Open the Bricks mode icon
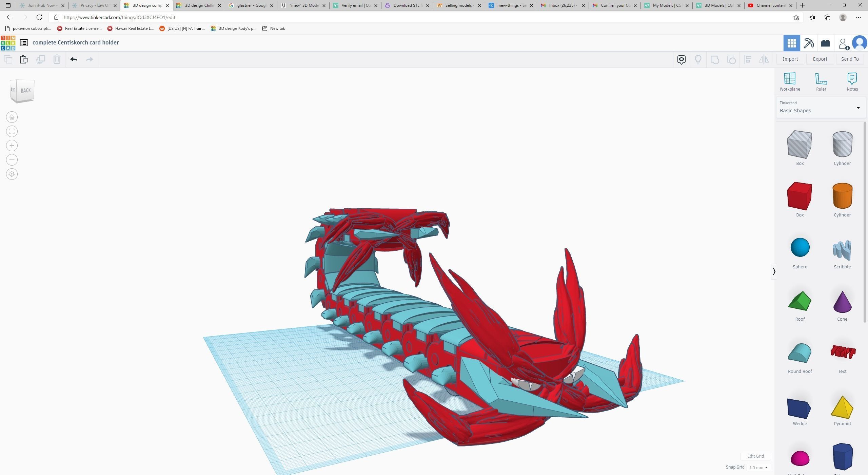The width and height of the screenshot is (868, 475). pyautogui.click(x=825, y=43)
